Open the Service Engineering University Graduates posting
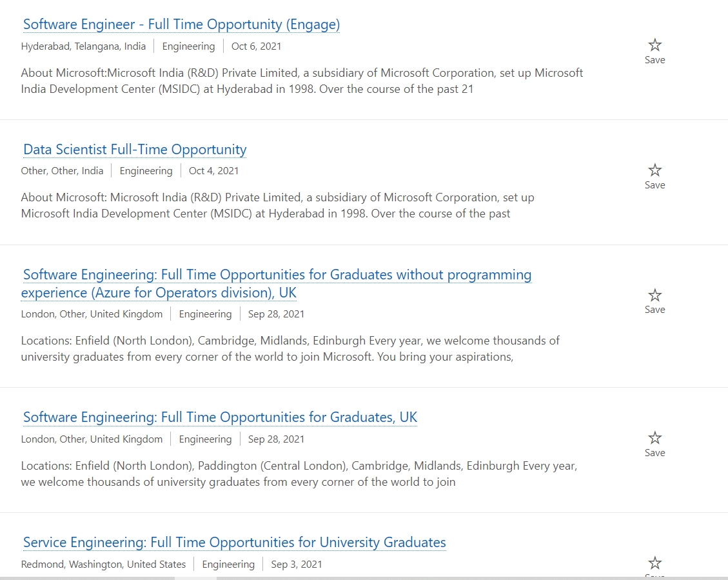 234,542
